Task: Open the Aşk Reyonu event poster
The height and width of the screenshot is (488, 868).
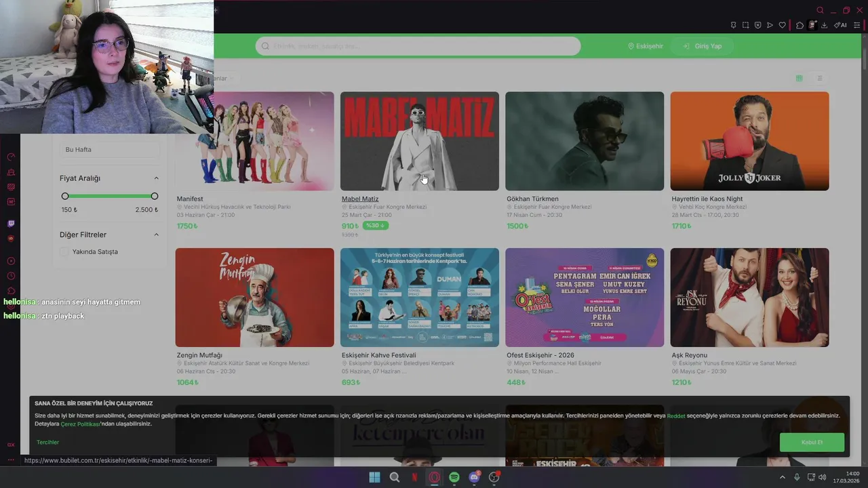Action: tap(749, 298)
